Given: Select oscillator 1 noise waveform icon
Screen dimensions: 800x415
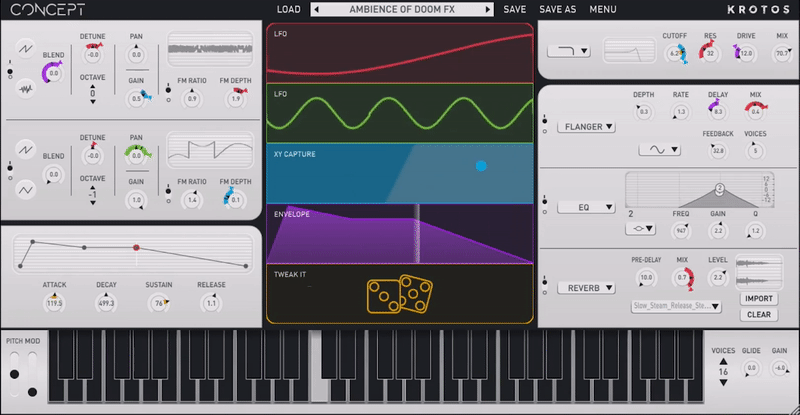Looking at the screenshot, I should (x=26, y=89).
